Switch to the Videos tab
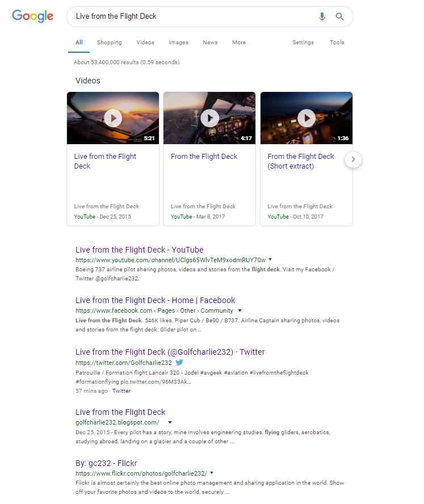Image resolution: width=424 pixels, height=504 pixels. 145,43
